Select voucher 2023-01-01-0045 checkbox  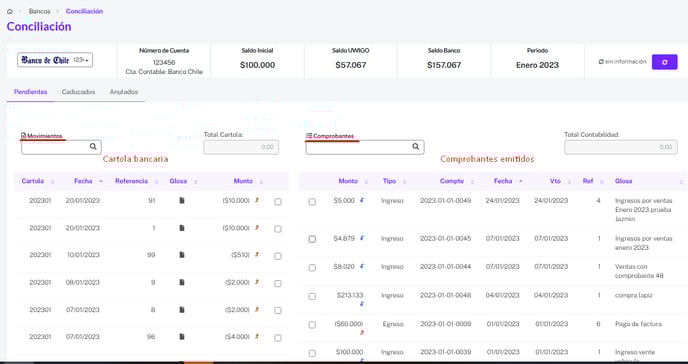[312, 239]
